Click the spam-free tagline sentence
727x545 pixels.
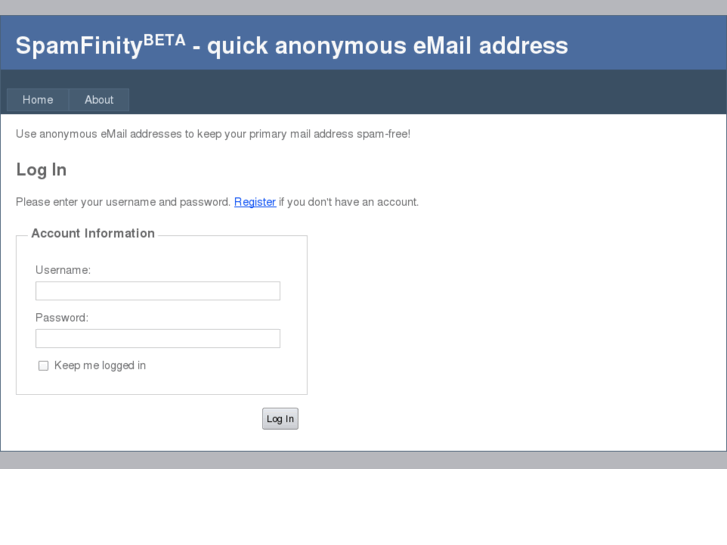[x=213, y=134]
